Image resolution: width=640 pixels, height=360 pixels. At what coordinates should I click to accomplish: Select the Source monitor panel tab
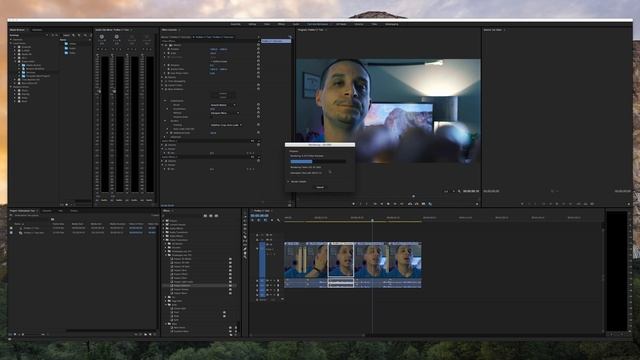coord(492,30)
